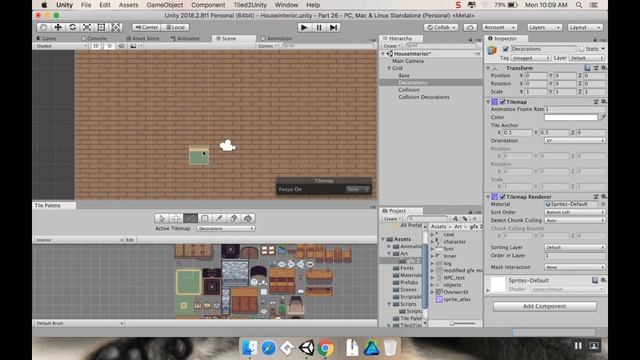Select the Rotate tool
This screenshot has height=360, width=640.
[x=73, y=27]
